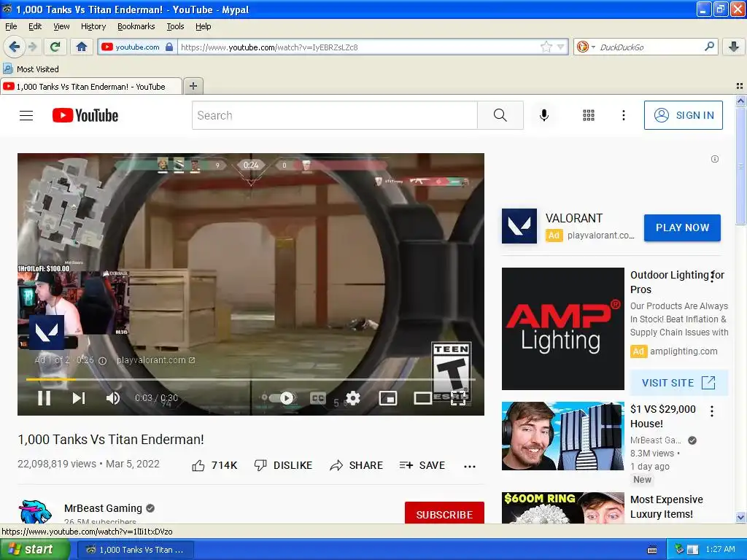Open player settings gear icon

(x=353, y=397)
